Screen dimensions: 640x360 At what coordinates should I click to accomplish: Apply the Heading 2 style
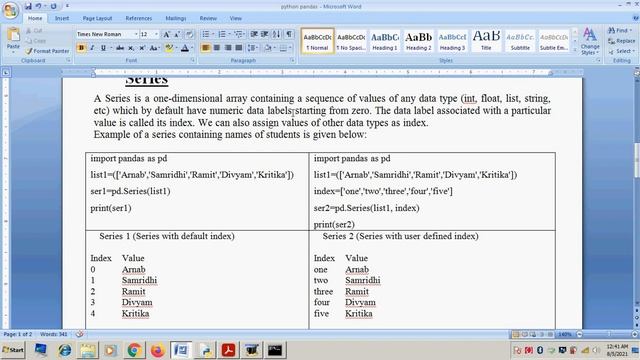coord(418,40)
